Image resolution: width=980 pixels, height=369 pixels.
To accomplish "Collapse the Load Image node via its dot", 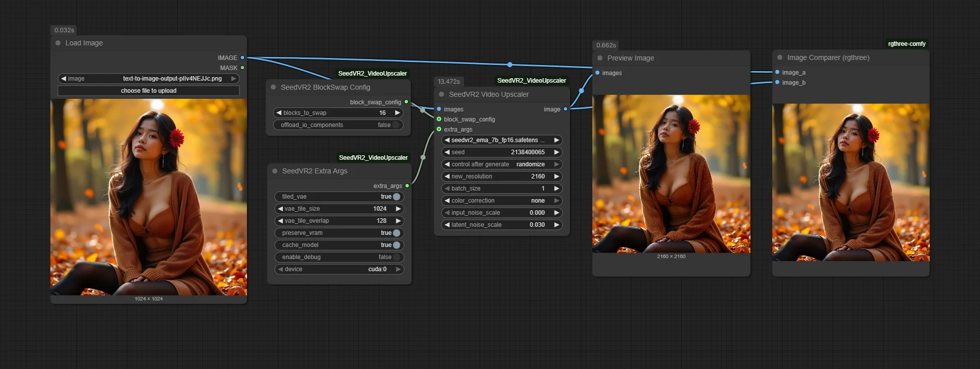I will pos(58,43).
